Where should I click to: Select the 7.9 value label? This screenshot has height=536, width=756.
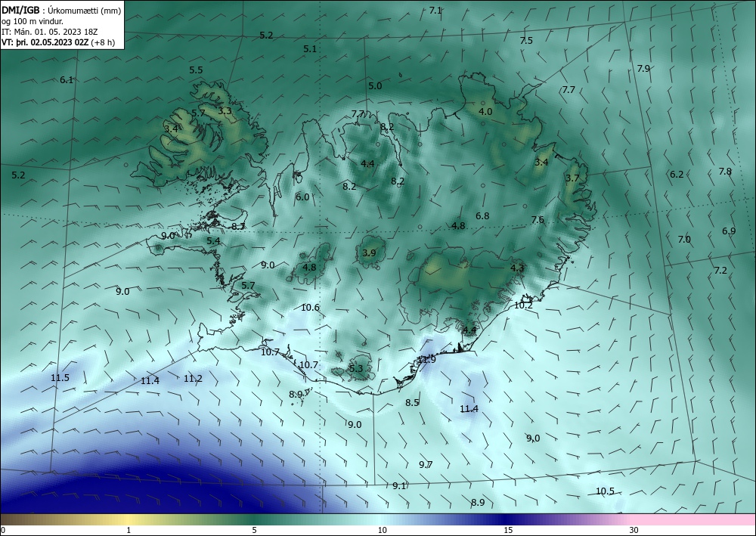click(643, 69)
